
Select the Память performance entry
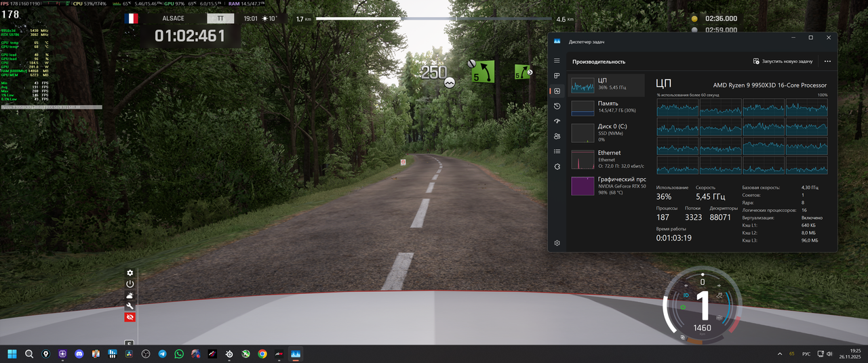pyautogui.click(x=606, y=107)
